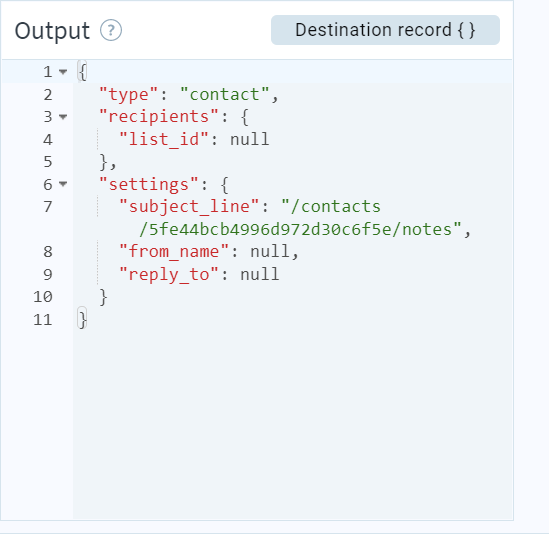Screen dimensions: 549x534
Task: Click the "subject_line" key on line 7
Action: [189, 207]
